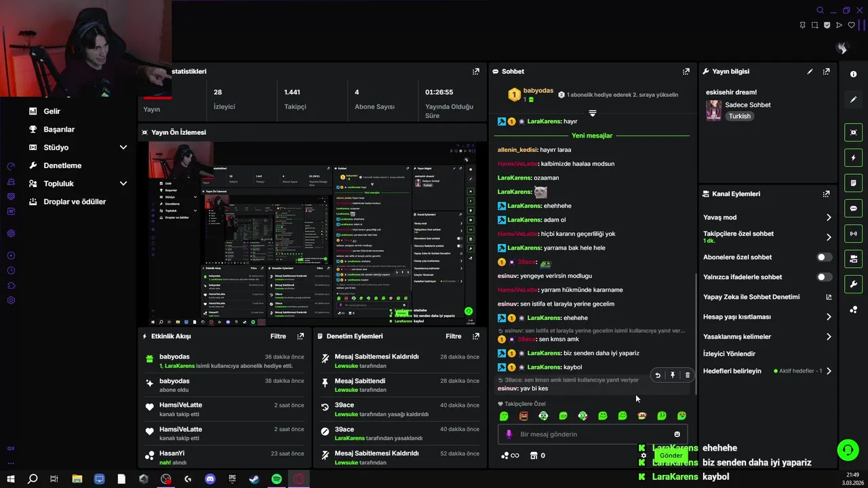
Task: Open Windows Start menu
Action: tap(12, 479)
